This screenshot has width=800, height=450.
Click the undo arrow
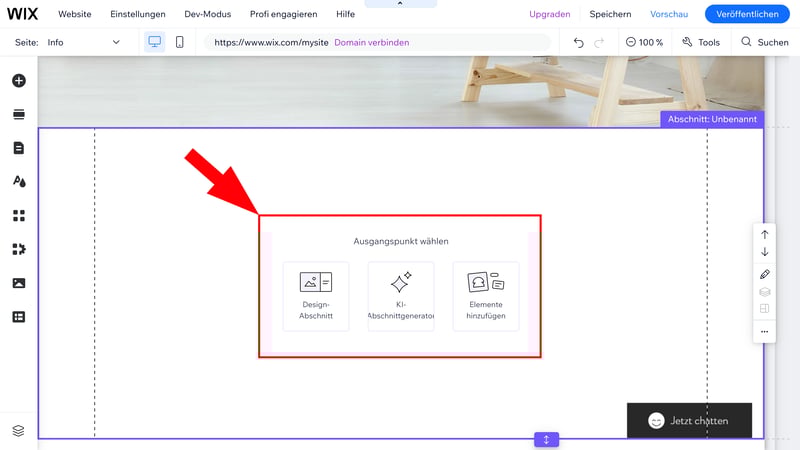pos(578,42)
